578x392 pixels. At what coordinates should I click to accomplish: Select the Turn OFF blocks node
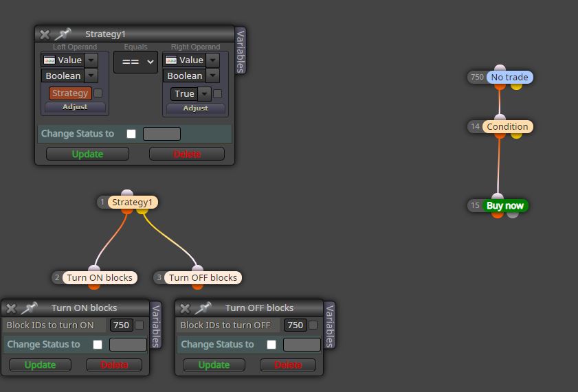pyautogui.click(x=203, y=277)
